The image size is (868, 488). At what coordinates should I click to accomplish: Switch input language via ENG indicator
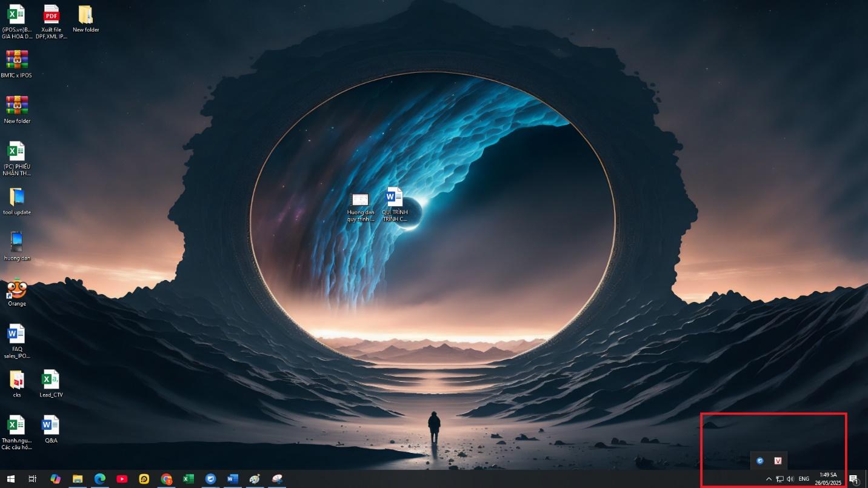[x=804, y=479]
